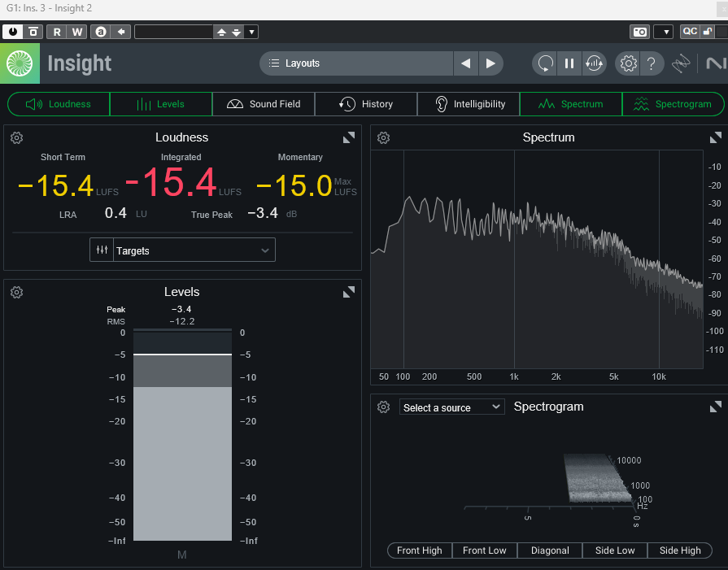Click the True Peak -3.4 reading
Image resolution: width=728 pixels, height=570 pixels.
pyautogui.click(x=263, y=213)
